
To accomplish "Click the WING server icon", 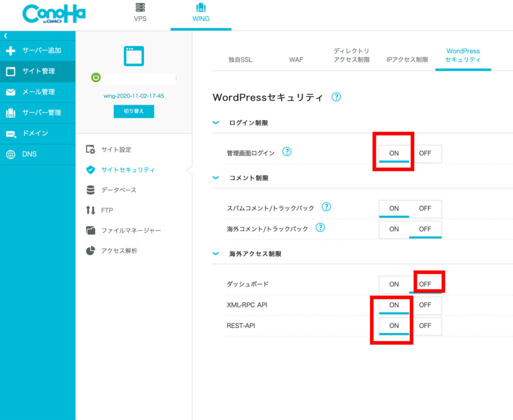I will pyautogui.click(x=201, y=7).
